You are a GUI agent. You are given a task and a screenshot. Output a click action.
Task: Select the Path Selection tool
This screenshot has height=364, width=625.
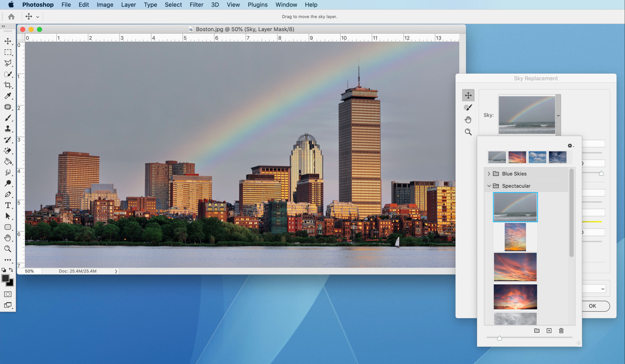pos(8,216)
